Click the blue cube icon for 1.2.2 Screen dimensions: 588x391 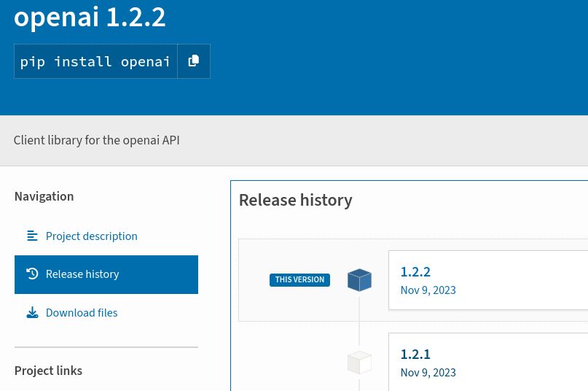pyautogui.click(x=359, y=280)
